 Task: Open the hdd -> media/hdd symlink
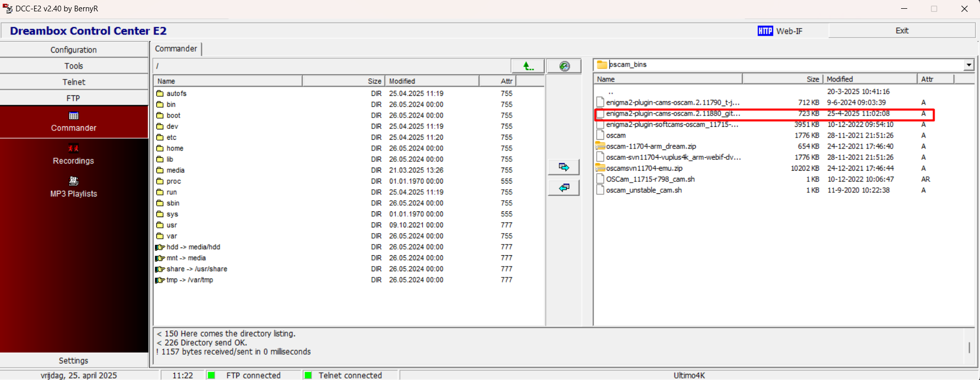click(x=193, y=247)
